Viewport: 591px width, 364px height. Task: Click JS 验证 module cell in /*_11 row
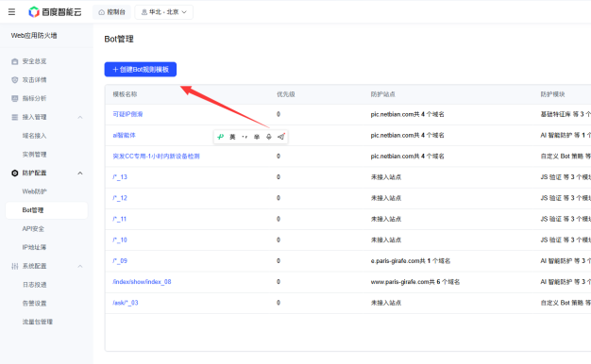[x=566, y=219]
